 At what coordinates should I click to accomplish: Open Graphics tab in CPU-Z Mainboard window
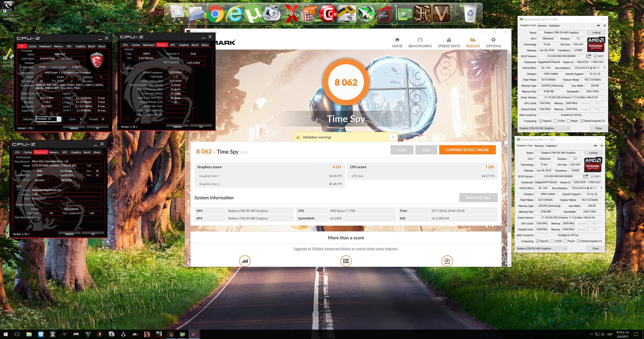pyautogui.click(x=76, y=152)
